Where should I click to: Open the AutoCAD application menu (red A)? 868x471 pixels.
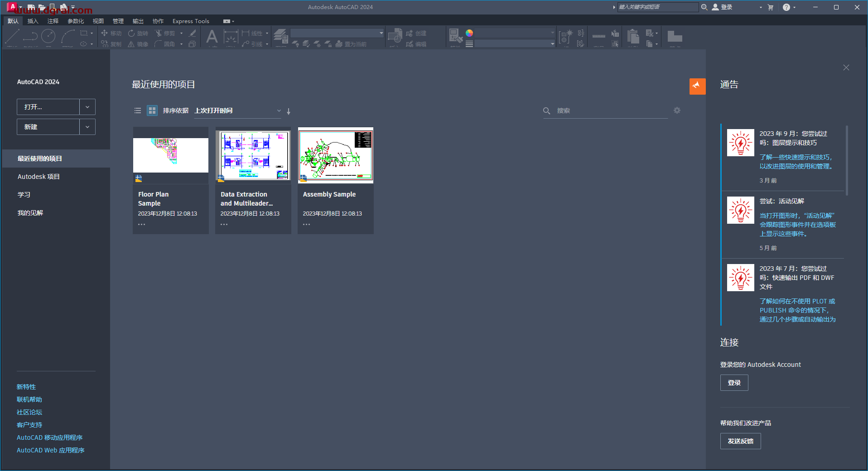click(x=12, y=7)
